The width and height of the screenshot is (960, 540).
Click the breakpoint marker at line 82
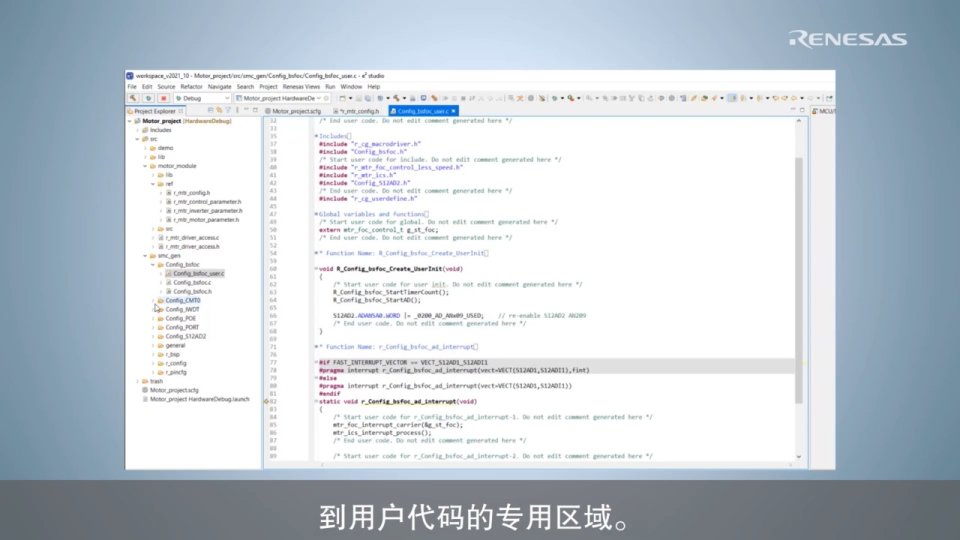tap(267, 402)
